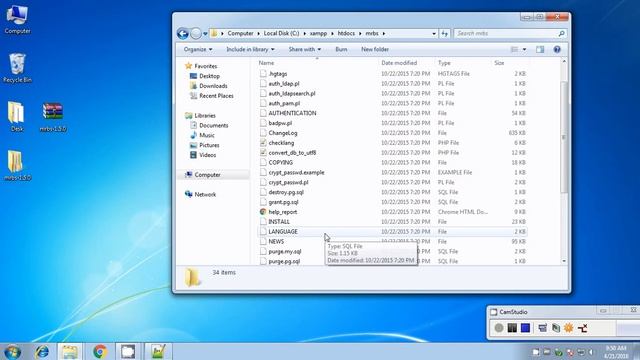Open the Windows Start menu
The image size is (640, 360).
(x=13, y=351)
